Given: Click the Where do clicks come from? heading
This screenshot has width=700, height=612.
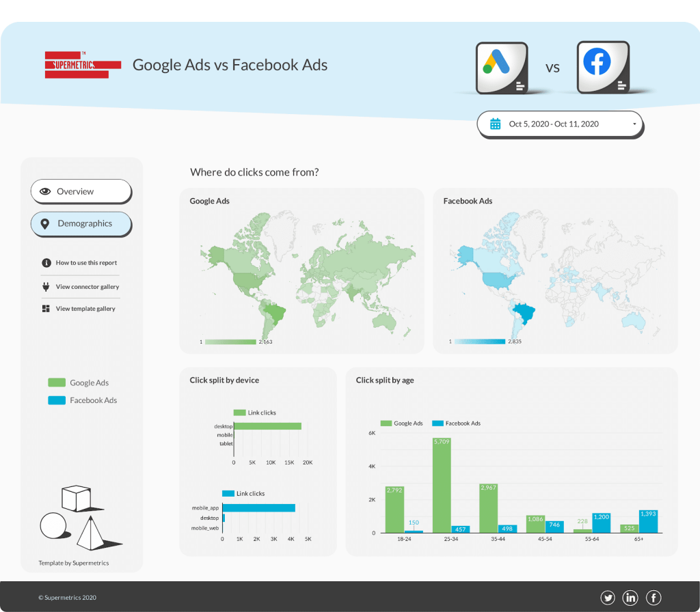Looking at the screenshot, I should click(254, 172).
